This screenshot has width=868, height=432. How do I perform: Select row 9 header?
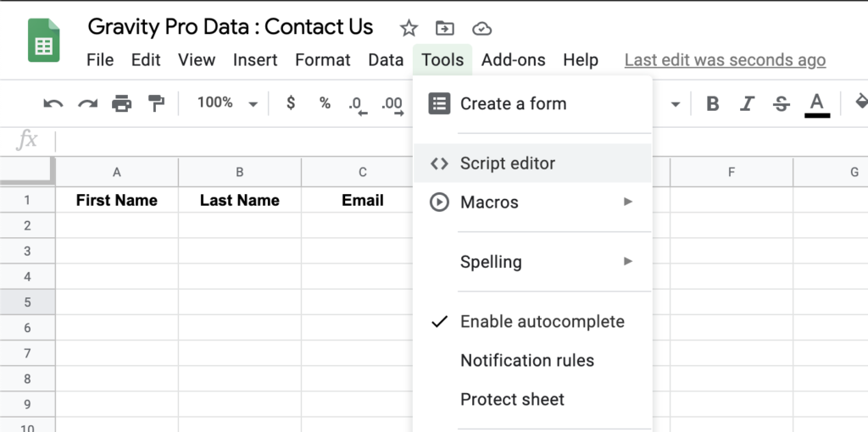[27, 404]
